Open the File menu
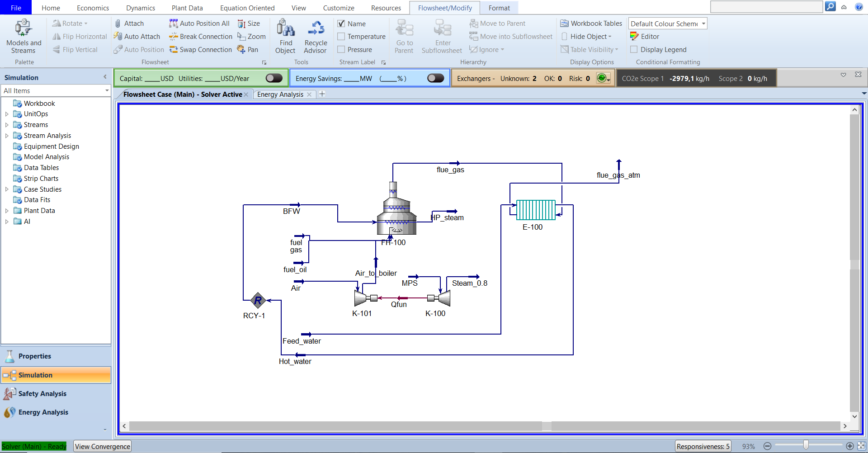868x453 pixels. (16, 8)
